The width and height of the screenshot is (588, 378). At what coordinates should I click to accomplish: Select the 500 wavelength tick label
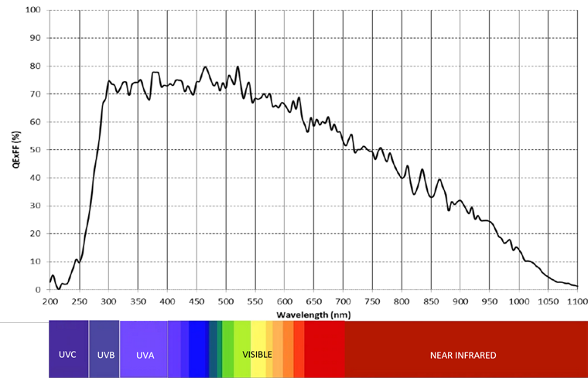[x=225, y=301]
